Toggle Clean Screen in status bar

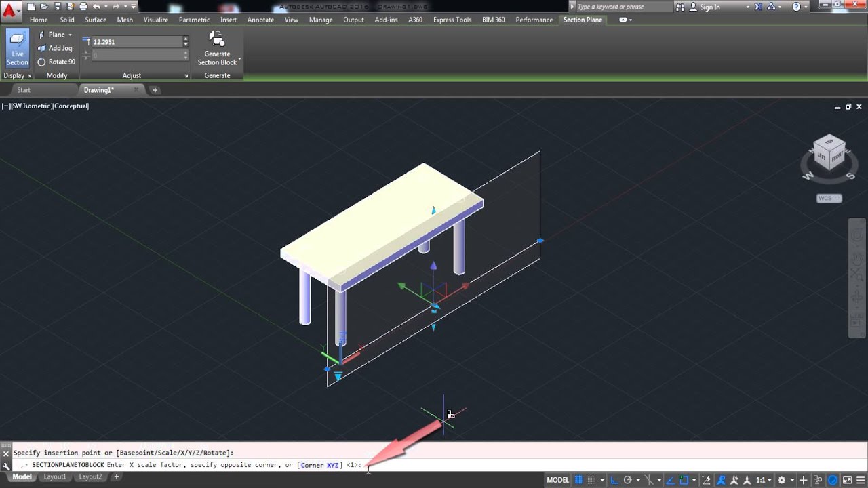[x=848, y=480]
